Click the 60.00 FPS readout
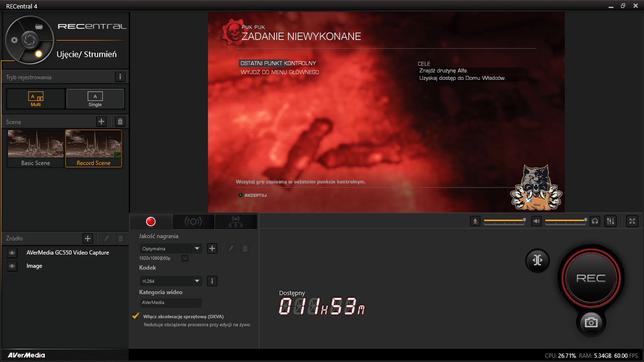 [x=626, y=355]
